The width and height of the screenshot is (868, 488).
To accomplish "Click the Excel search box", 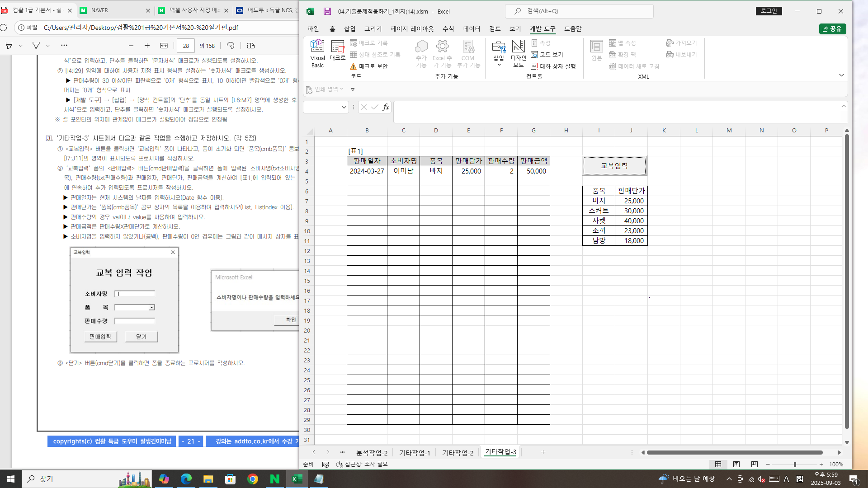I will coord(579,11).
